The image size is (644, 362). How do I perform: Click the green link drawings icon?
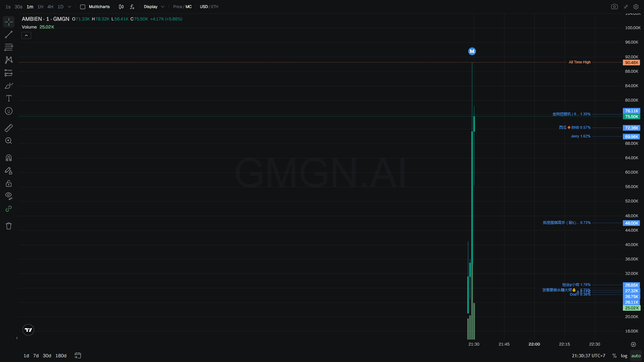(x=9, y=209)
